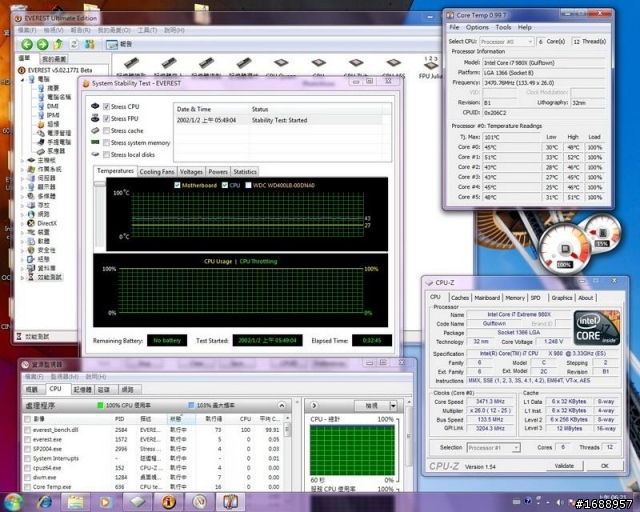Click the Intel Core i7 logo in CPU-Z
Screen dimensions: 640x512
click(597, 327)
